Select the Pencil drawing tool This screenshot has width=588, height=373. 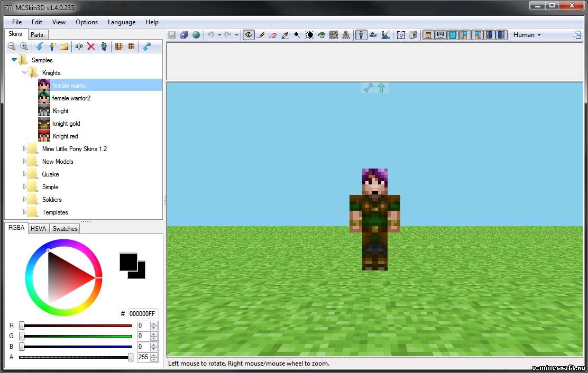261,35
